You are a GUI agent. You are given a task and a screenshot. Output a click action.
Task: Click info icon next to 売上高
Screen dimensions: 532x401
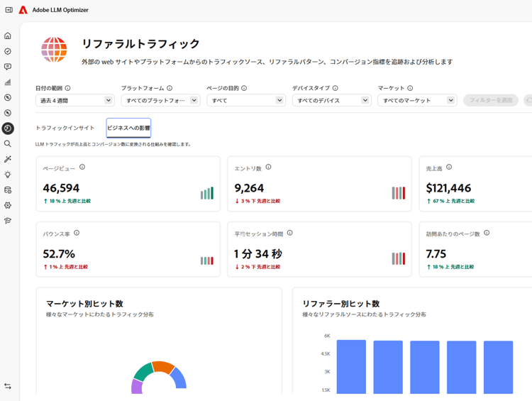449,167
